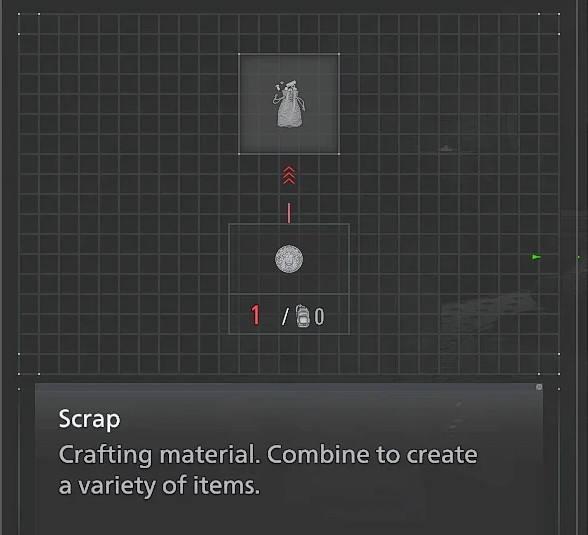
Task: Select the crafted pouch item icon
Action: (x=288, y=103)
